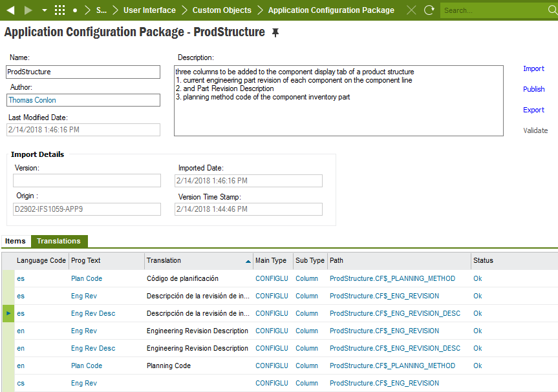The height and width of the screenshot is (392, 558).
Task: Expand the collapsed S... breadcrumb item
Action: click(x=102, y=10)
